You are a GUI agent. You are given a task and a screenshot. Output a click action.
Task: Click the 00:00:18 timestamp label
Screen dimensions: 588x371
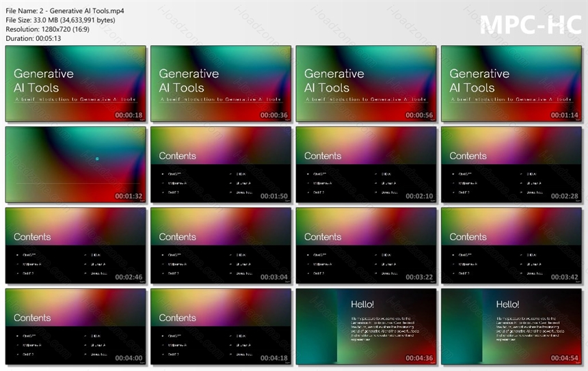point(129,115)
